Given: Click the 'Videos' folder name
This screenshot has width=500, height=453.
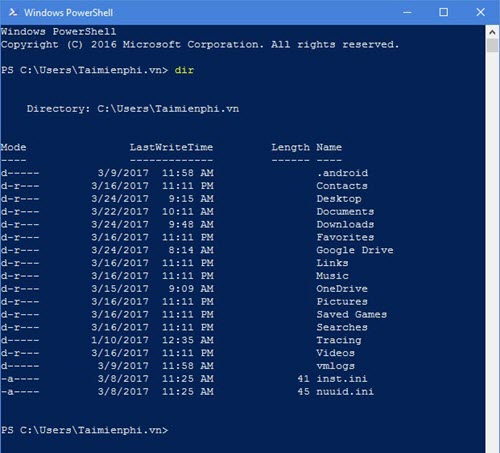Looking at the screenshot, I should [335, 353].
